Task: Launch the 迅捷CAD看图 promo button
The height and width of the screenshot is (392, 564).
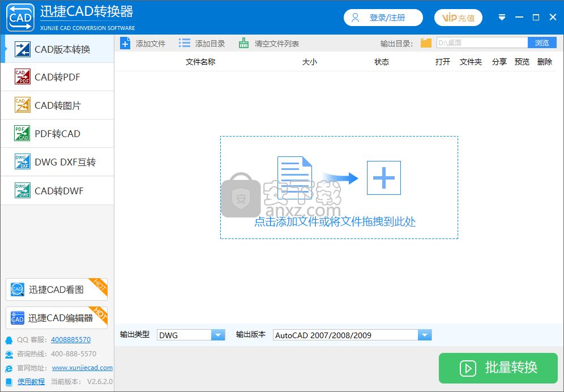Action: [57, 289]
